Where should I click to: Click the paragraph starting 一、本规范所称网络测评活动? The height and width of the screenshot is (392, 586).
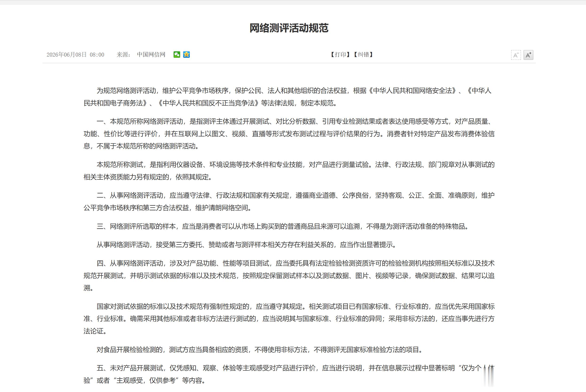289,134
